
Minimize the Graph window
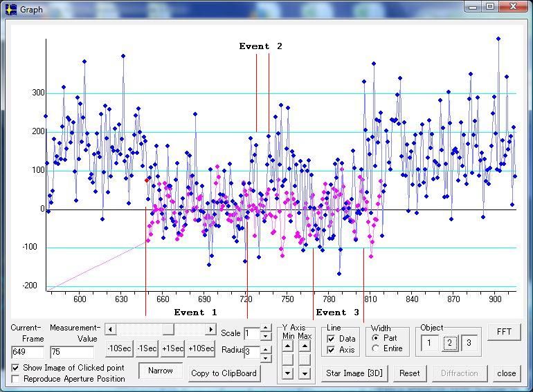pos(473,7)
